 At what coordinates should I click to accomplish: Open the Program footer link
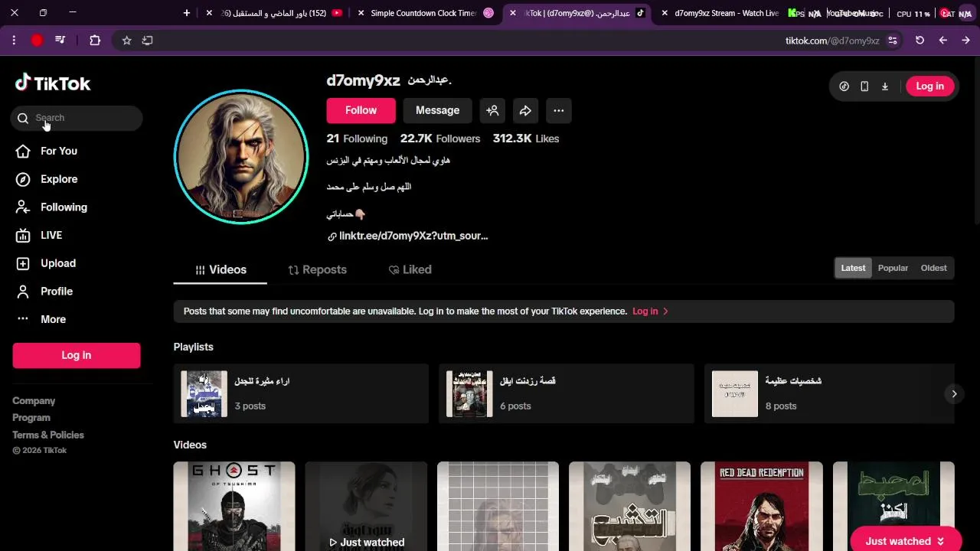[x=31, y=418]
